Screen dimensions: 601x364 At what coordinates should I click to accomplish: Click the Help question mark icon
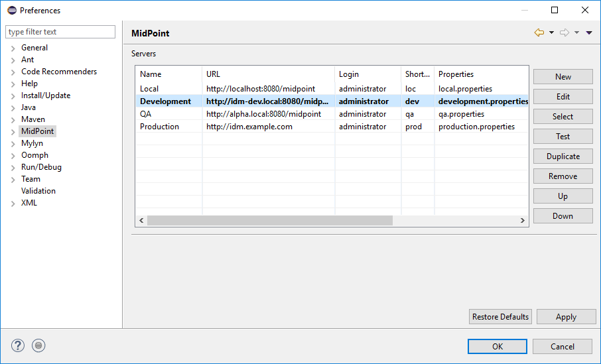(x=18, y=345)
